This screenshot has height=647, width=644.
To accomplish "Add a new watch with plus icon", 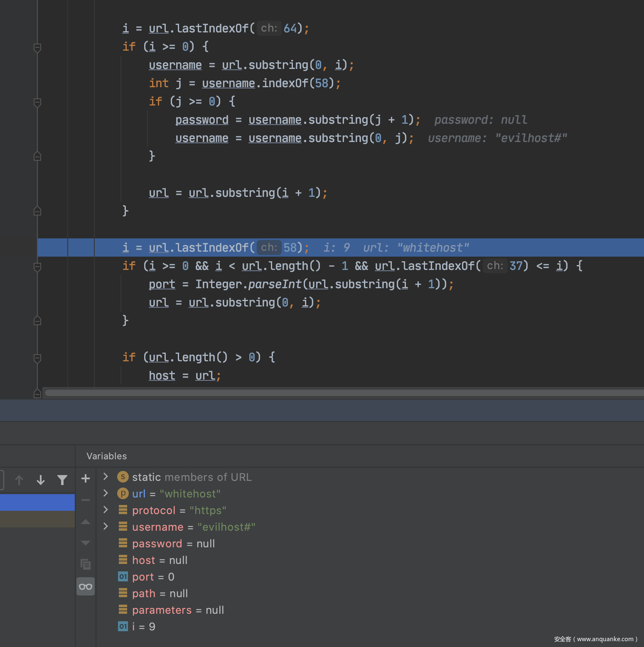I will pyautogui.click(x=86, y=478).
